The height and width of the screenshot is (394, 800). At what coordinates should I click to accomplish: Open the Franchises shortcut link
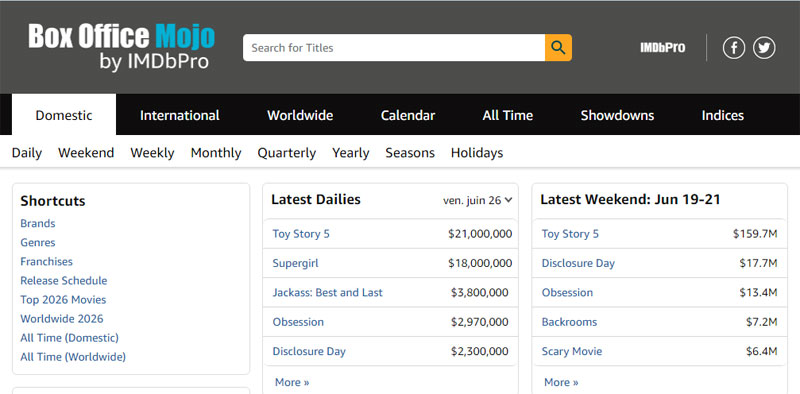(x=46, y=261)
